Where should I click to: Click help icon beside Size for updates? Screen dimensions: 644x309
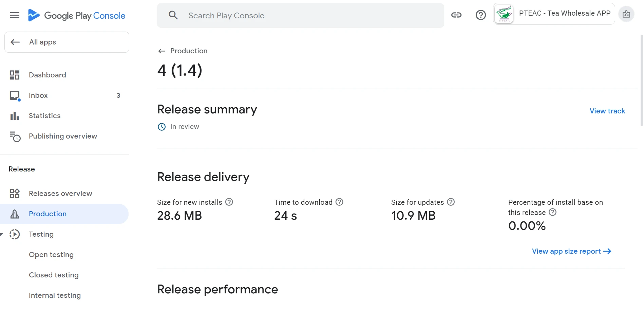point(451,202)
